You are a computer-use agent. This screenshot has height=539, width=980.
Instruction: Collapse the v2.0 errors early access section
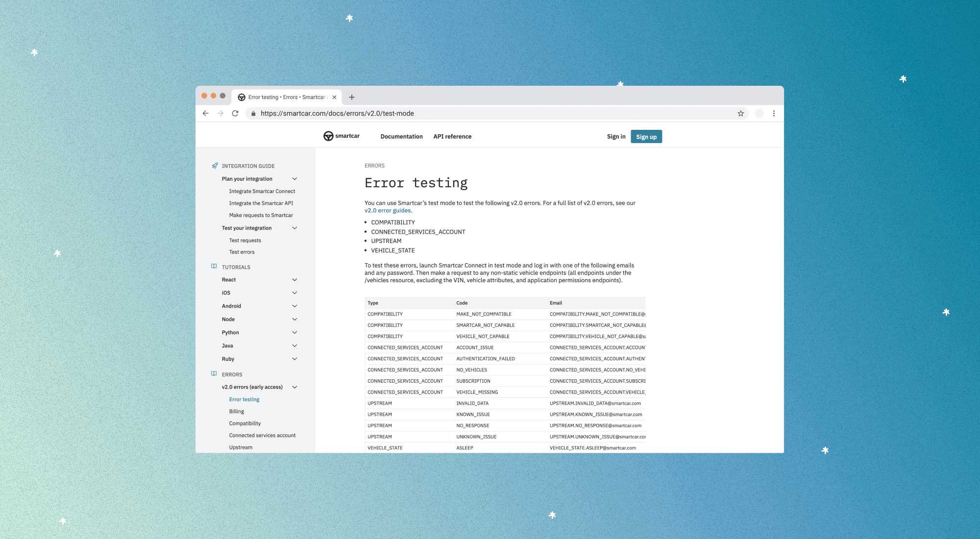click(294, 387)
